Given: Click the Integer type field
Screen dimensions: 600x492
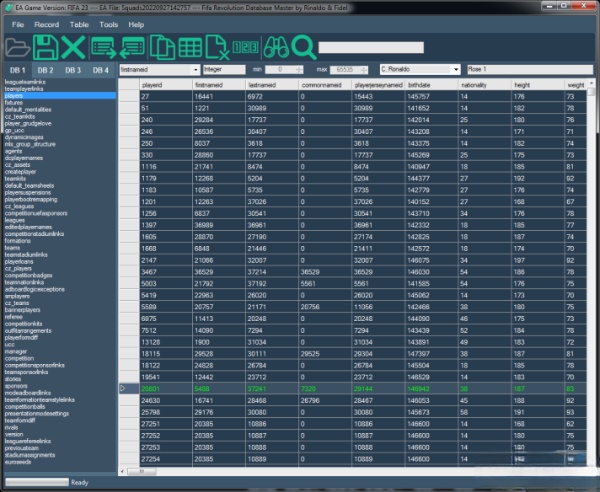Looking at the screenshot, I should pos(224,70).
